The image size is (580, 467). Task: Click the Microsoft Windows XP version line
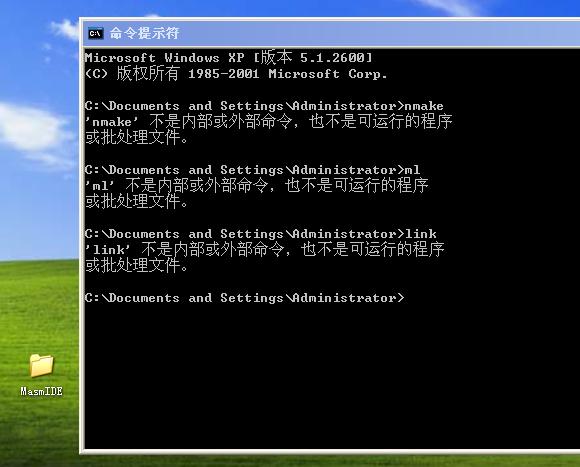pyautogui.click(x=229, y=58)
